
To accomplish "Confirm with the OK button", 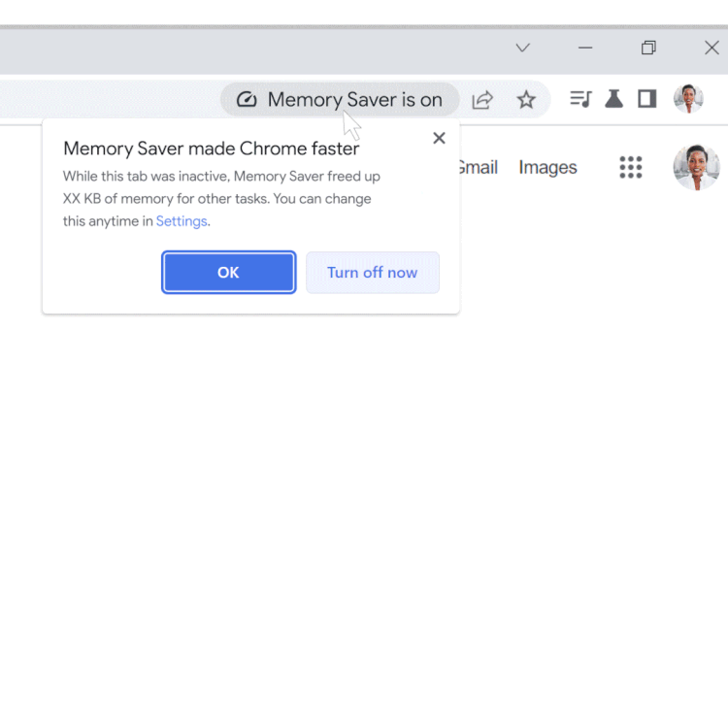I will click(x=228, y=273).
